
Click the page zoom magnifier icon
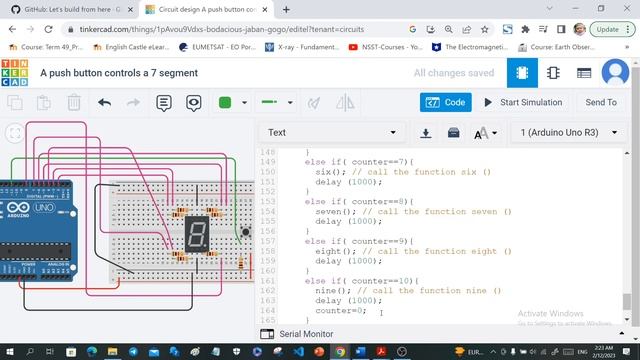pos(449,29)
